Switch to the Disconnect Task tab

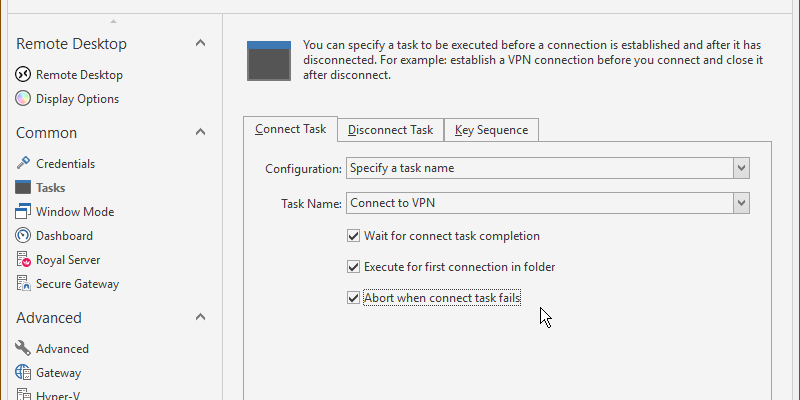390,130
